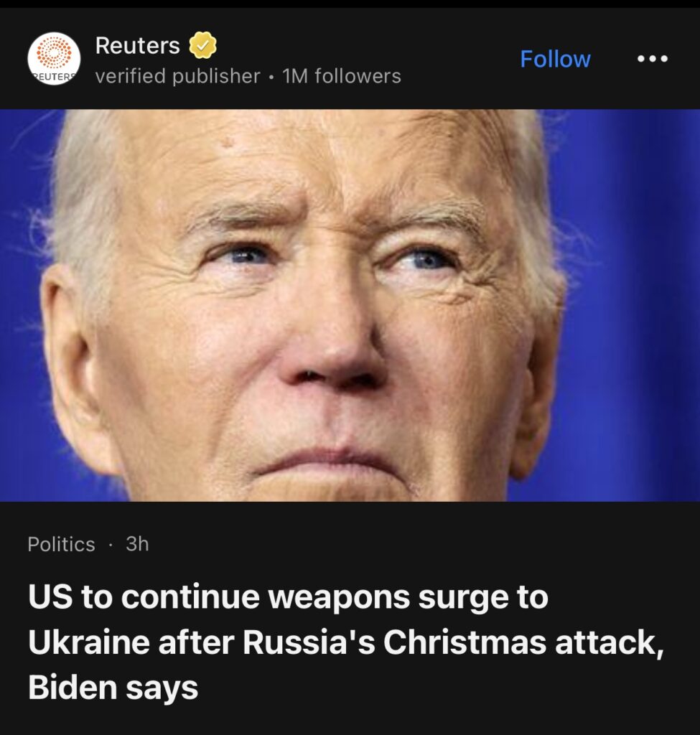
Task: Open the Reuters publisher name link
Action: click(137, 45)
